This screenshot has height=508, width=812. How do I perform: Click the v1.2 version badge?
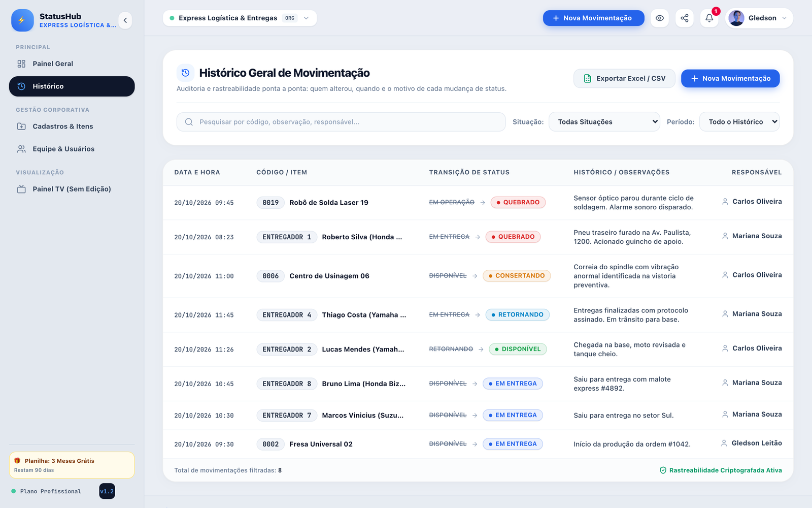107,491
